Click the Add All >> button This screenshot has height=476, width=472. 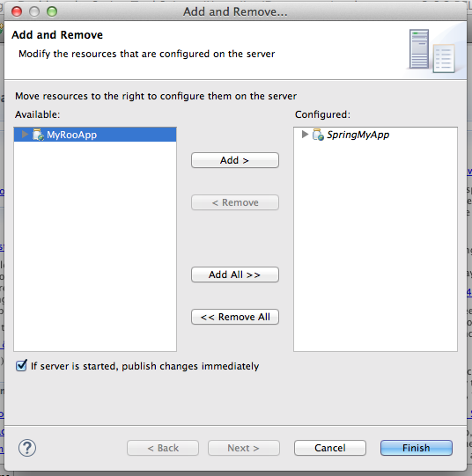pyautogui.click(x=235, y=275)
